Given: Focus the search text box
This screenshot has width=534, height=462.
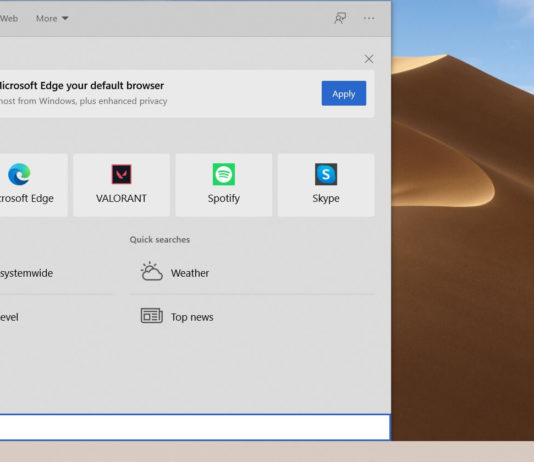Looking at the screenshot, I should coord(195,427).
